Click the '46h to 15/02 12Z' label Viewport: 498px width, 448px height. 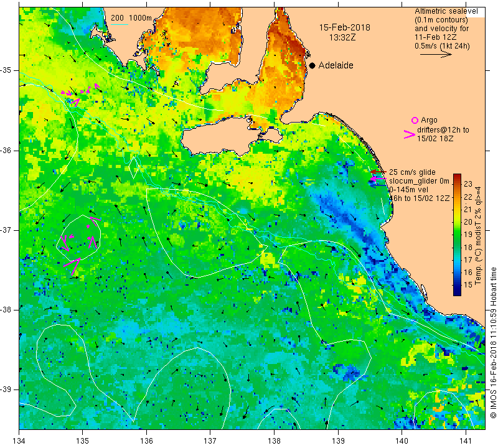420,198
